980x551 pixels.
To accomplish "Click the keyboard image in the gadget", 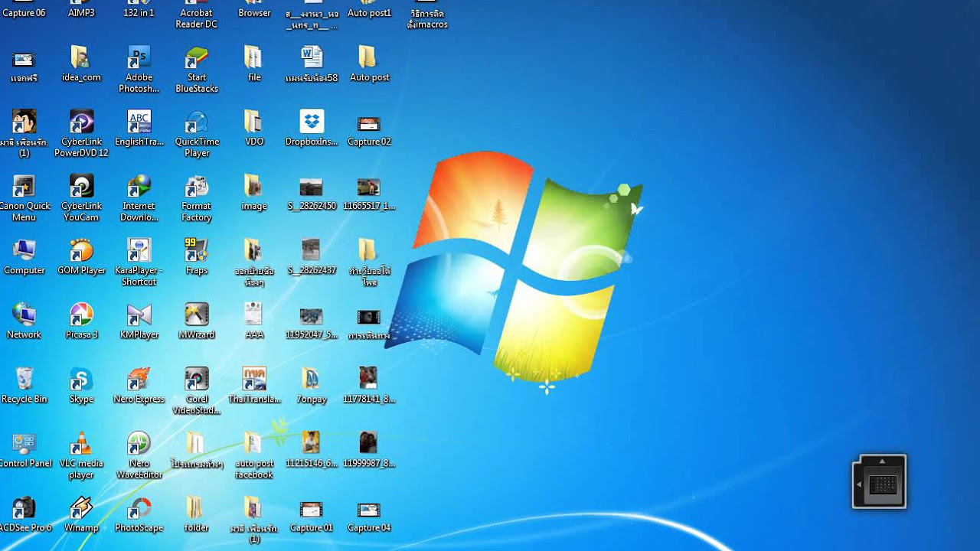I will (x=883, y=484).
